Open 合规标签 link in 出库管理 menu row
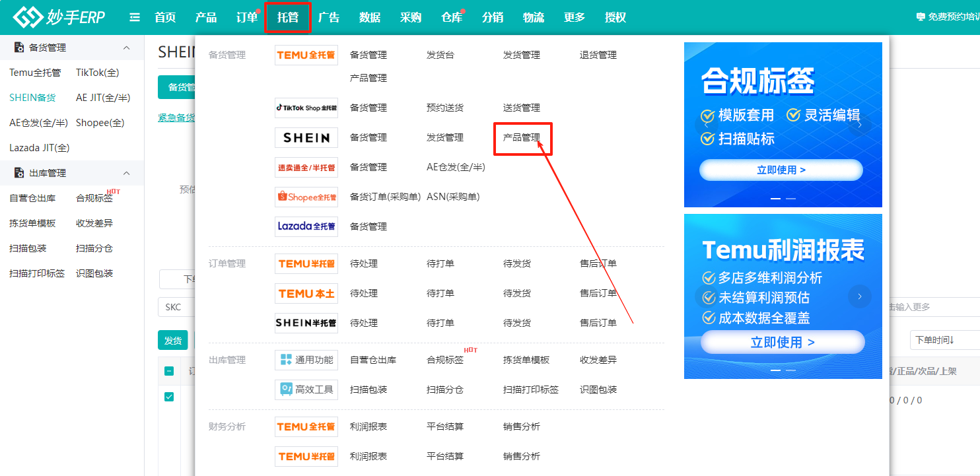 coord(445,360)
